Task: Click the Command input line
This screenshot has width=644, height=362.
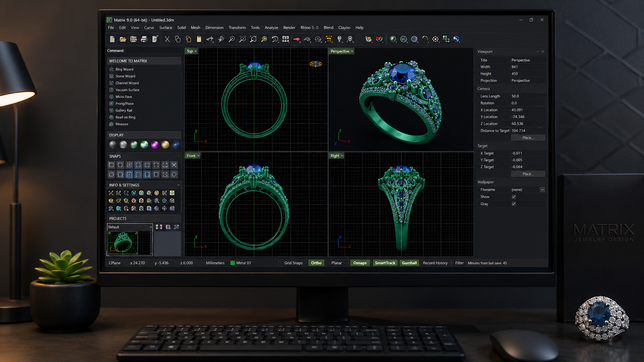Action: [x=153, y=51]
